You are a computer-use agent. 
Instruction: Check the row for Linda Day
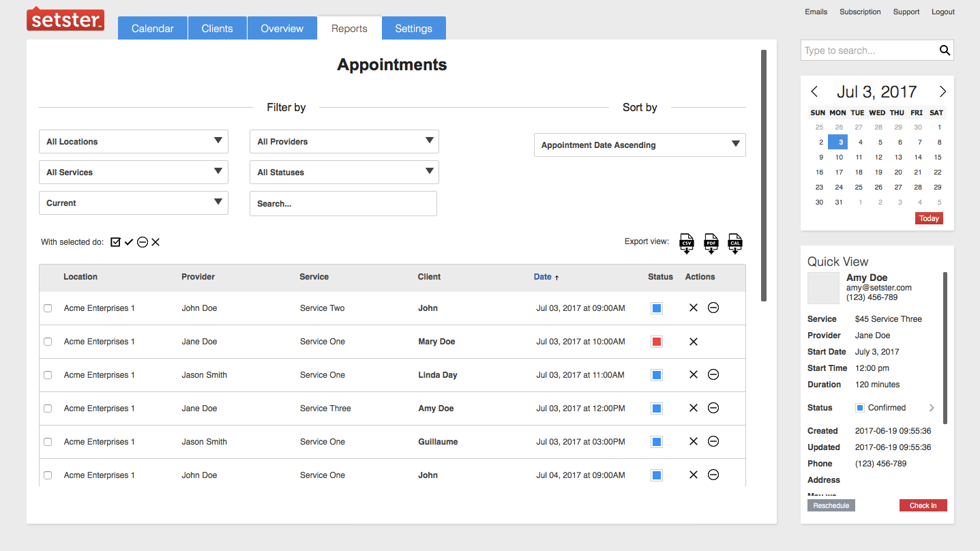click(48, 375)
